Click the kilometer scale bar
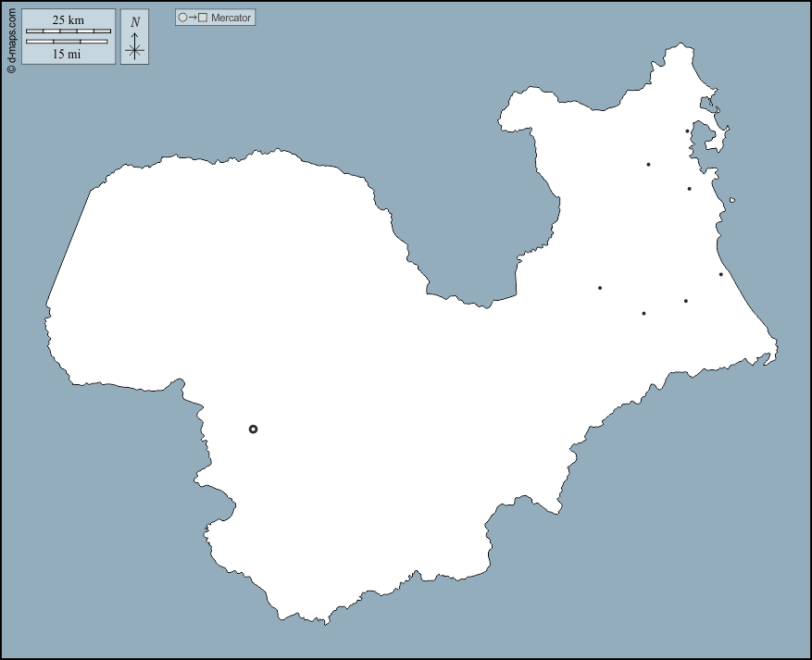 point(69,31)
